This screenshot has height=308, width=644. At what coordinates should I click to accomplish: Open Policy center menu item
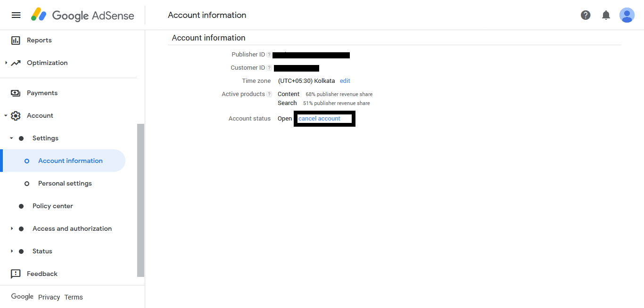tap(53, 206)
